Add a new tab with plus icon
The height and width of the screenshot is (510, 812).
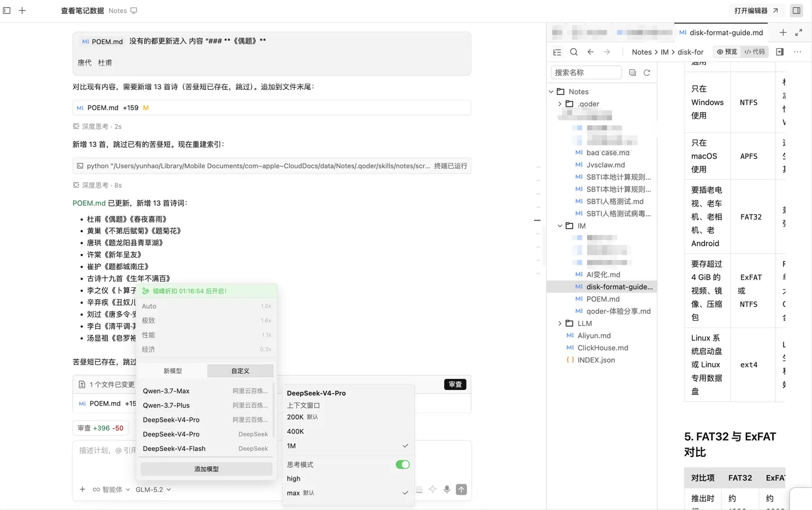(783, 32)
